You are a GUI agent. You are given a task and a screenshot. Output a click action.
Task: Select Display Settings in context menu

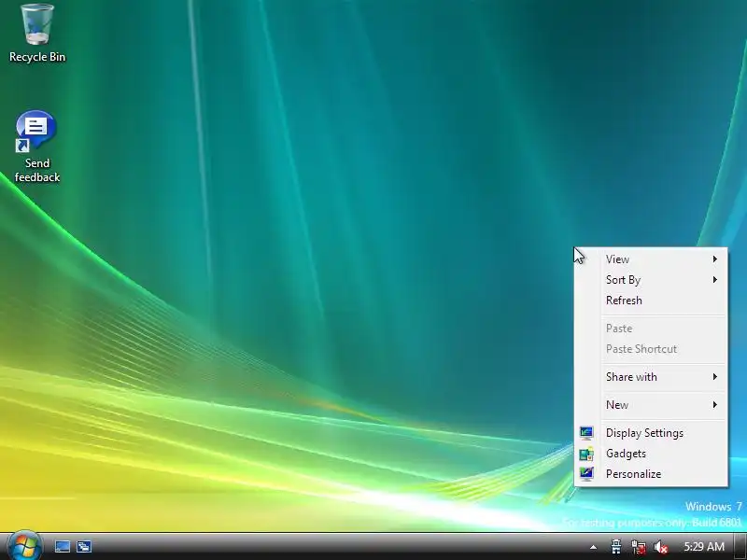click(x=651, y=433)
